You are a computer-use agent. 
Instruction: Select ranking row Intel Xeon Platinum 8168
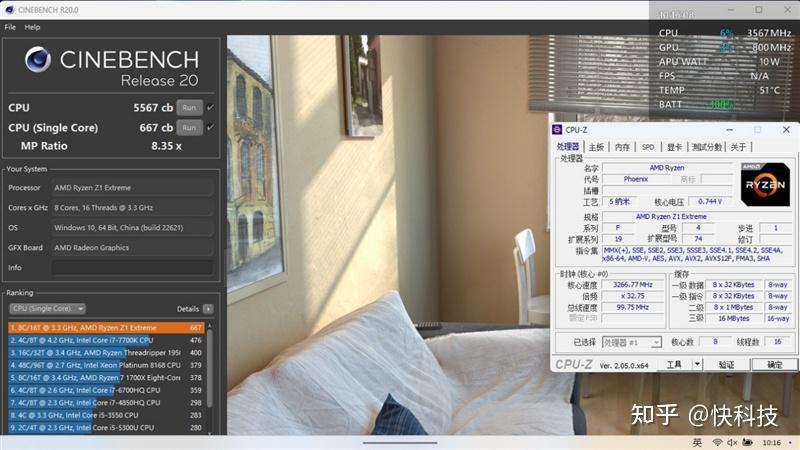tap(106, 365)
